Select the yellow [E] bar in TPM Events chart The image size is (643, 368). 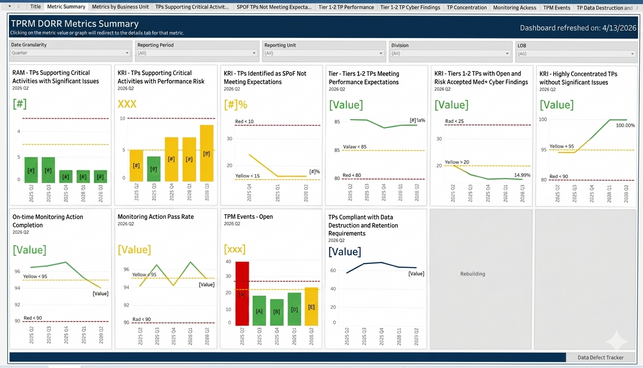pos(311,307)
